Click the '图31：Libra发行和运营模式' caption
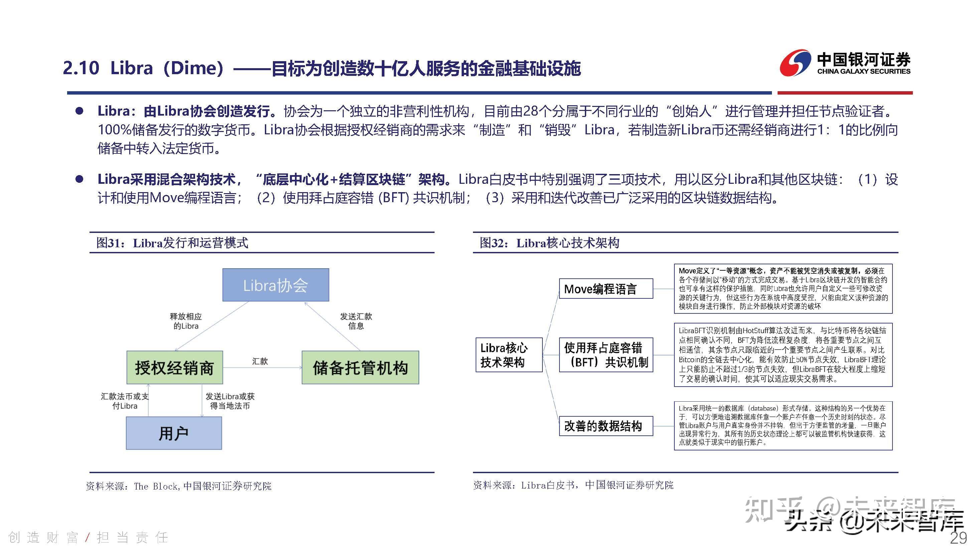 (172, 243)
